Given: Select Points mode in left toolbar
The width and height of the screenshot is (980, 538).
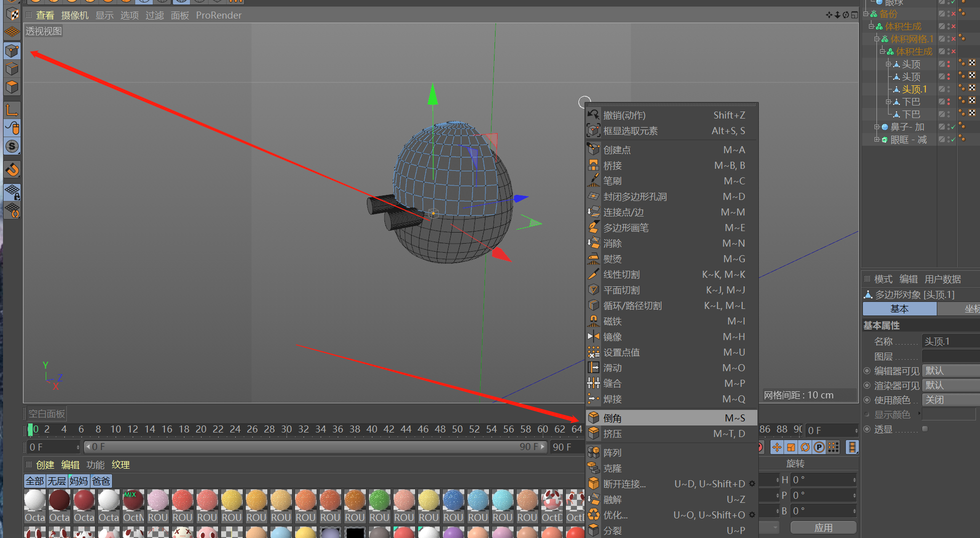Looking at the screenshot, I should pyautogui.click(x=12, y=51).
